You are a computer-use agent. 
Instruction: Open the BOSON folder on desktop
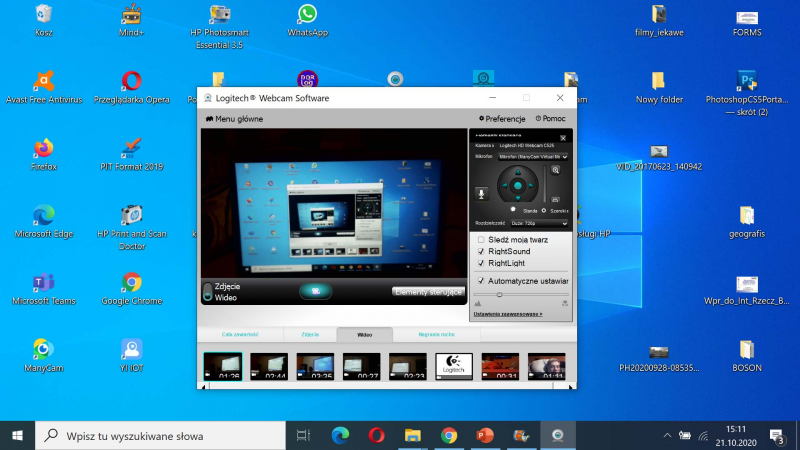[x=747, y=356]
